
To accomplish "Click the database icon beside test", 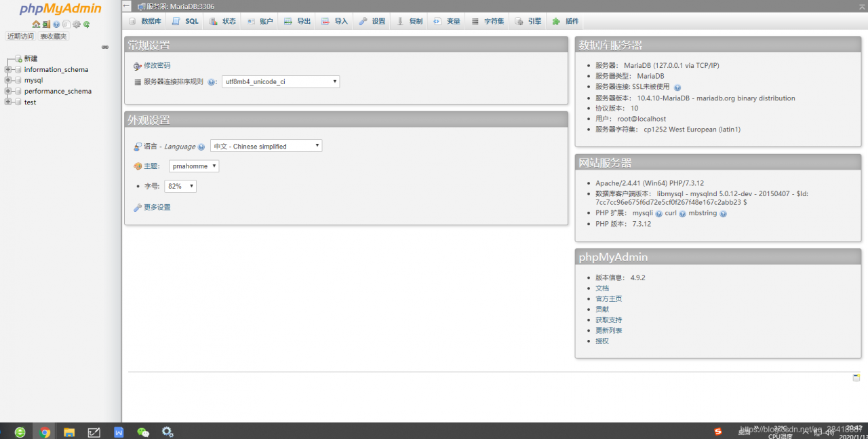I will 18,102.
